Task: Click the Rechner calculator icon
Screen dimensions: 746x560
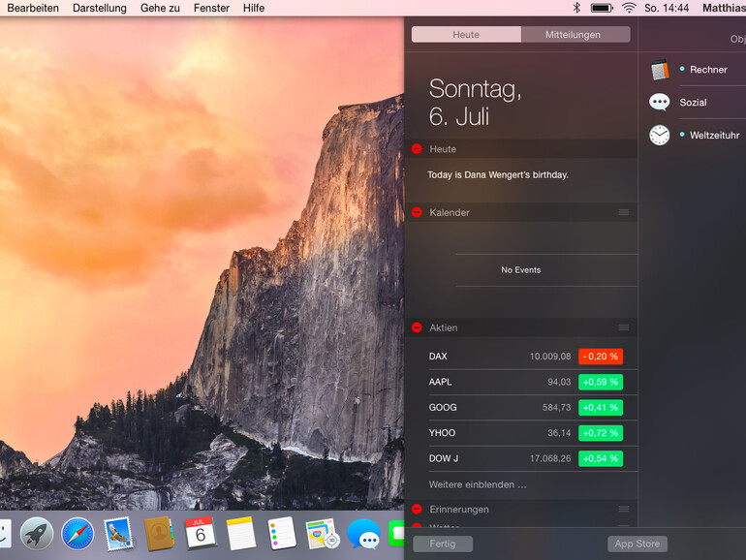Action: [x=660, y=70]
